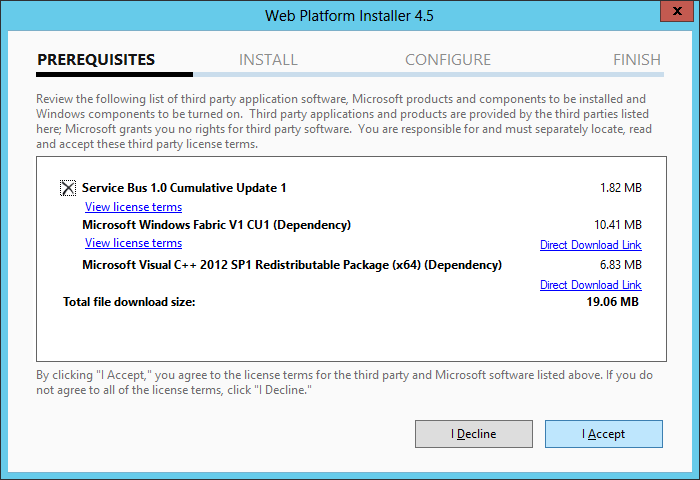Viewport: 700px width, 480px height.
Task: Open license terms for Microsoft Windows Fabric
Action: [133, 243]
